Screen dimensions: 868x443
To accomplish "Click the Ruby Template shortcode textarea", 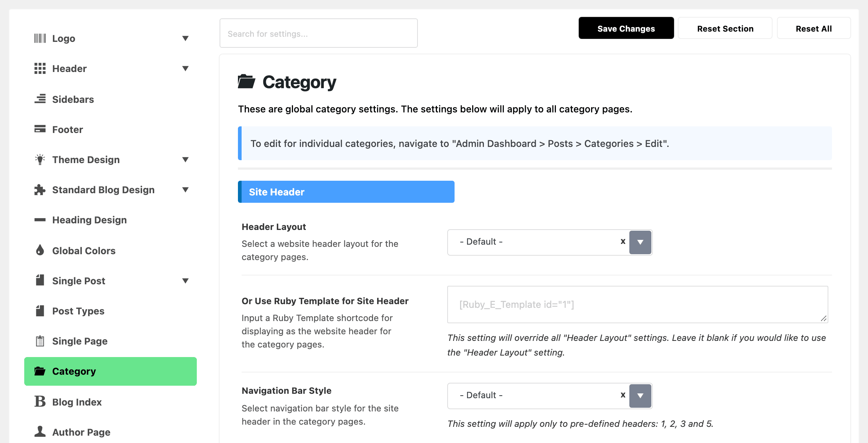I will click(638, 305).
